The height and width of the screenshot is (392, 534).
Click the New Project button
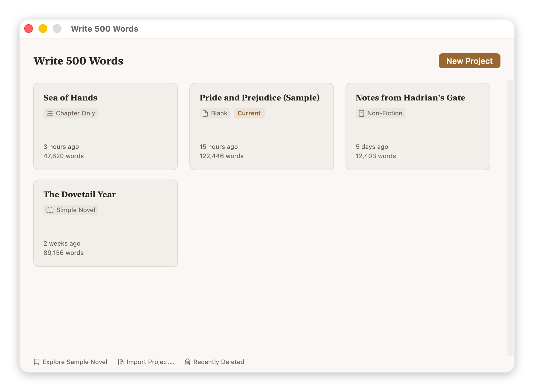coord(469,61)
